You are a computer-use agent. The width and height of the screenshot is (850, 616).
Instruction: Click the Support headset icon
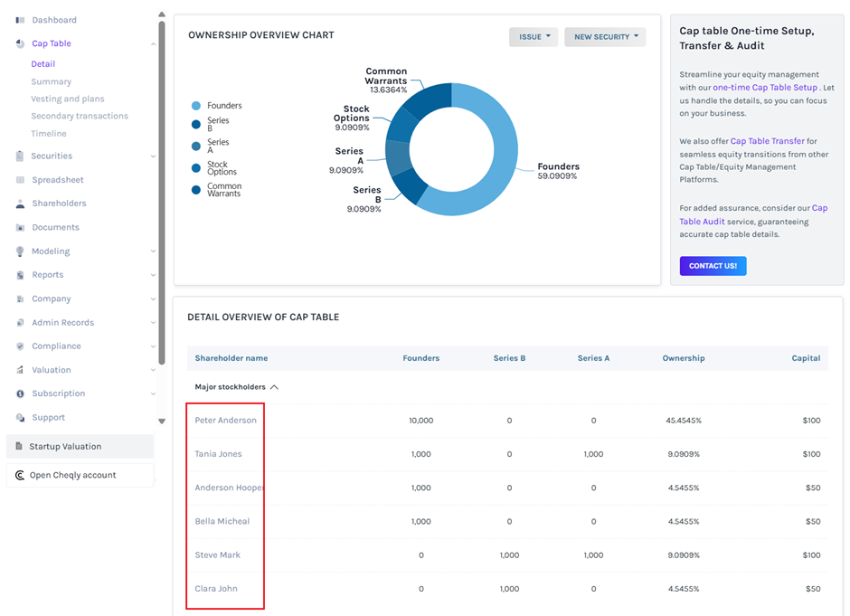pyautogui.click(x=20, y=418)
